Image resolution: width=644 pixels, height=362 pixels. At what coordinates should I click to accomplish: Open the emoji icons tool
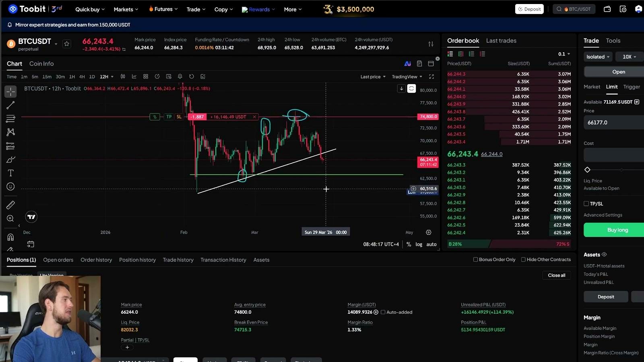(x=10, y=187)
